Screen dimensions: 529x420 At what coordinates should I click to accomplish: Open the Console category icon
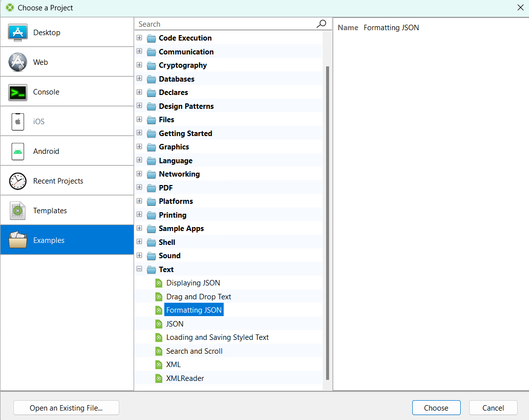click(17, 92)
